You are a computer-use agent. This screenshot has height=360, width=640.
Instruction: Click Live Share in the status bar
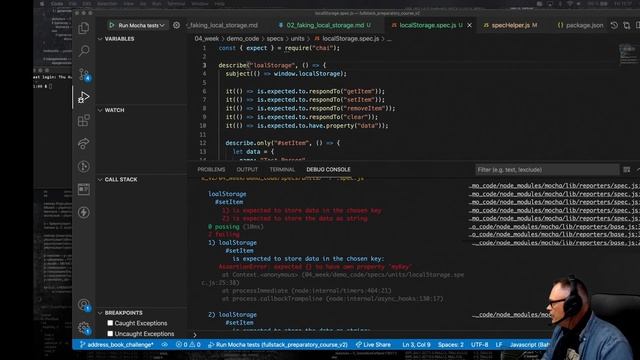(x=373, y=345)
